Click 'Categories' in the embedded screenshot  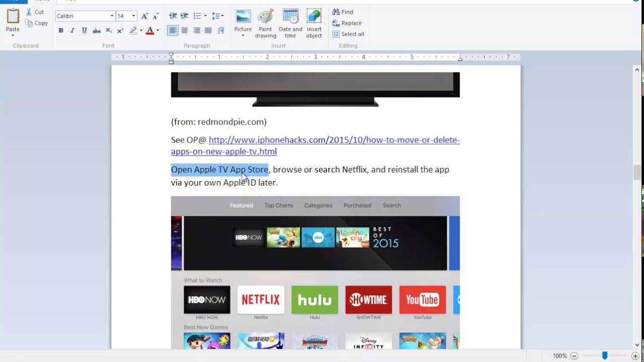tap(318, 205)
